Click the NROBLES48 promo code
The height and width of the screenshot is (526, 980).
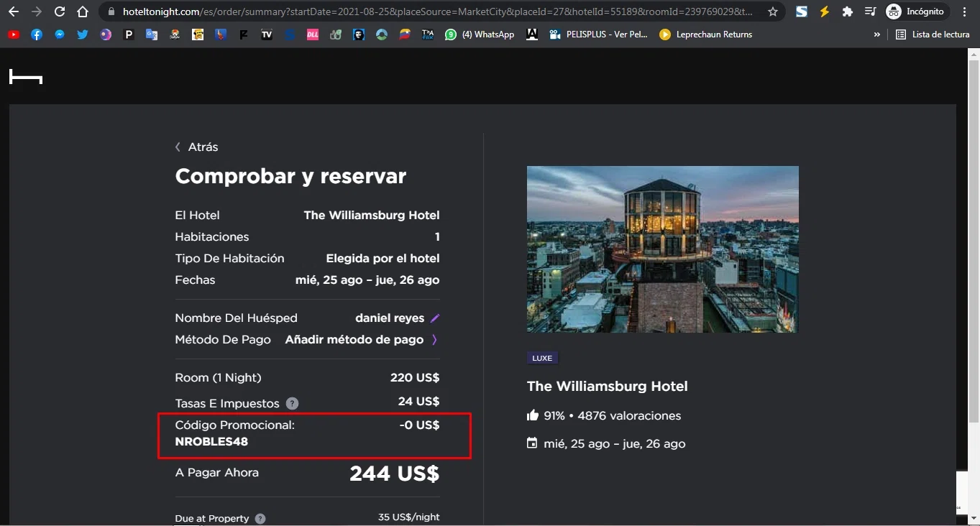[x=211, y=441]
